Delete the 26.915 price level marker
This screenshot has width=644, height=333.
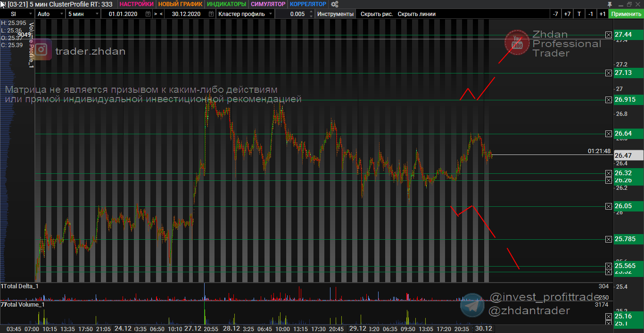pyautogui.click(x=608, y=100)
